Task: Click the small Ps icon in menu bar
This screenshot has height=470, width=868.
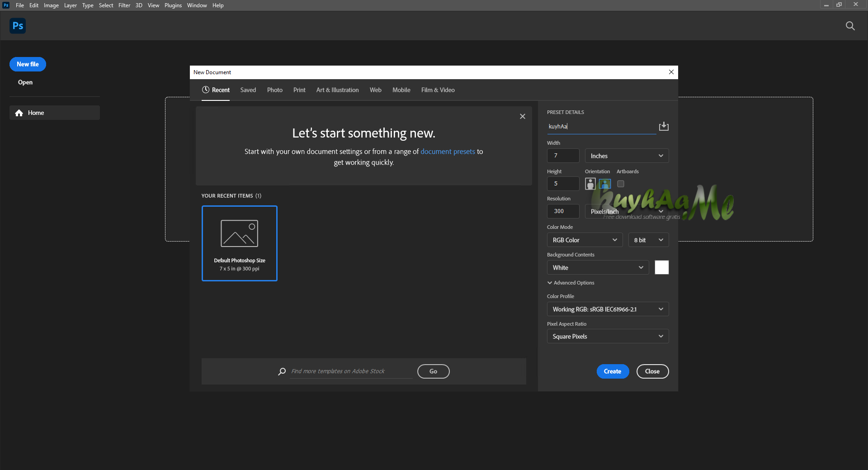Action: [6, 5]
